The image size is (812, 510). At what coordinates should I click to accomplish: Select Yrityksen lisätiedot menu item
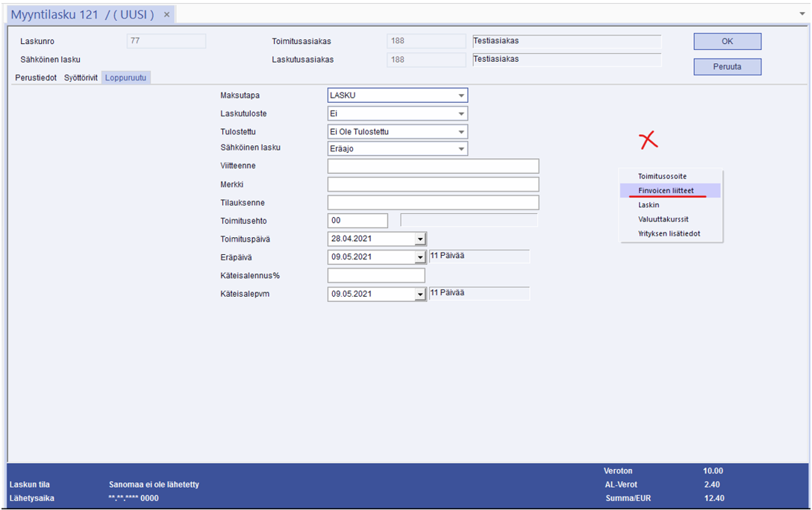pyautogui.click(x=669, y=234)
